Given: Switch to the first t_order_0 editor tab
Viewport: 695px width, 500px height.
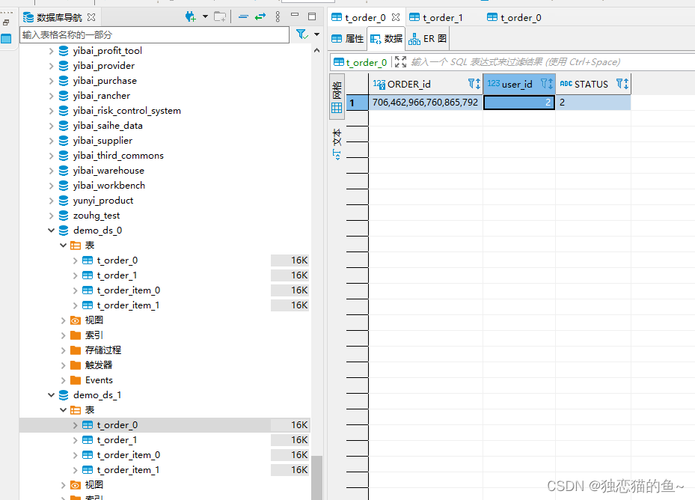Looking at the screenshot, I should 365,18.
